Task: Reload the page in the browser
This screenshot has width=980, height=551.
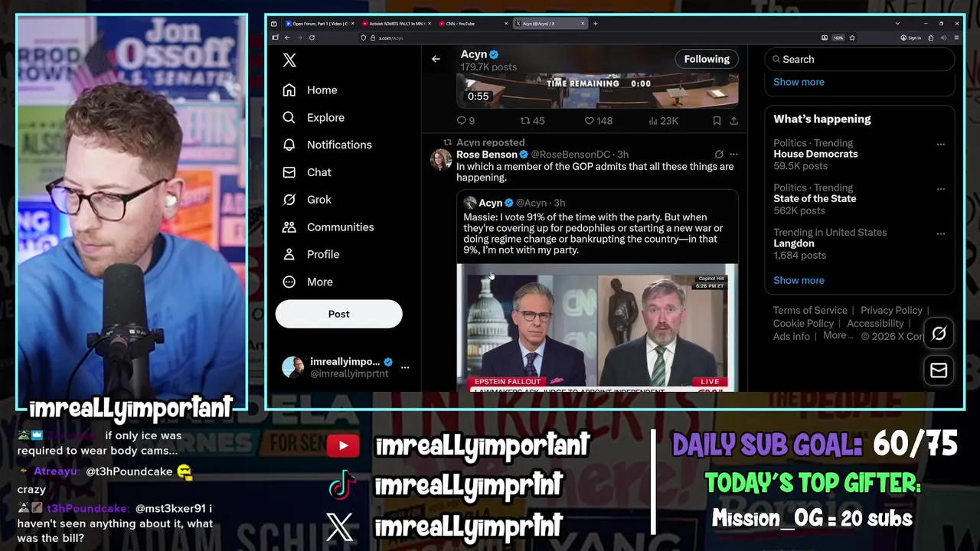Action: point(312,37)
